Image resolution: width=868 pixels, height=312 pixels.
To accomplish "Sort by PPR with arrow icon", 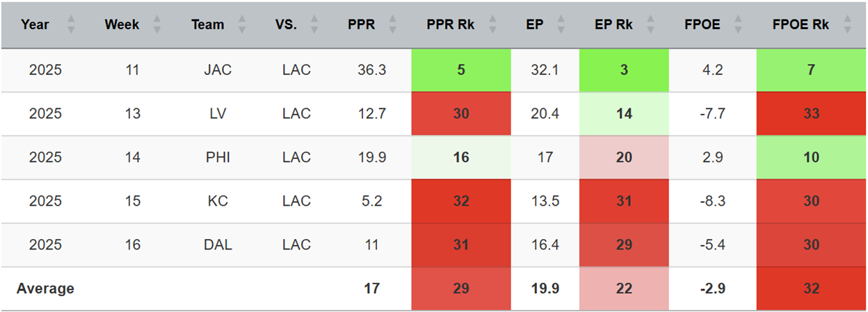I will 392,25.
